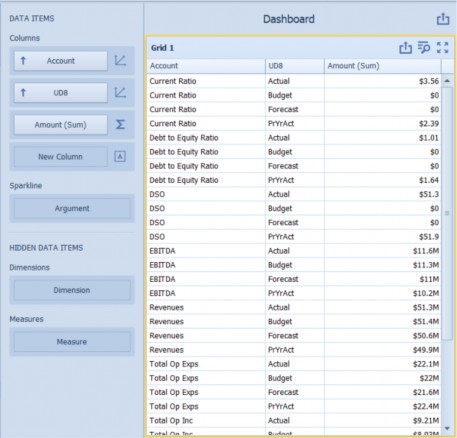Toggle sort arrow on the UD8 data item
This screenshot has height=438, width=457.
tap(23, 93)
